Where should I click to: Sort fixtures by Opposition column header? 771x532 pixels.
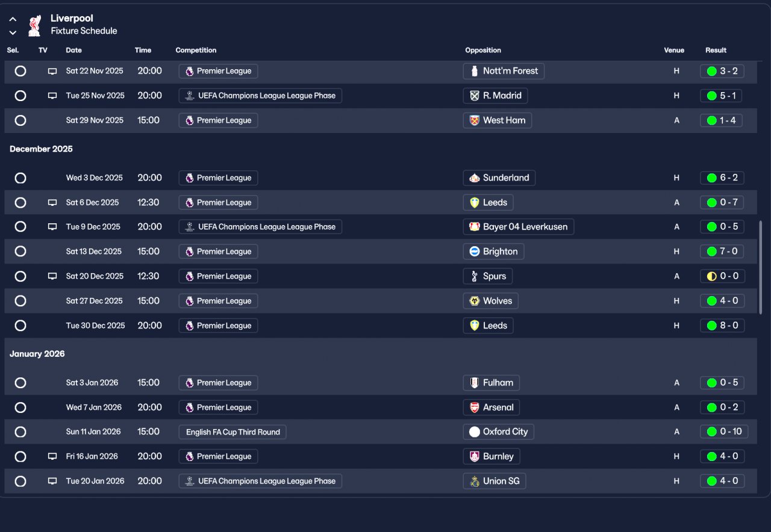click(x=483, y=51)
